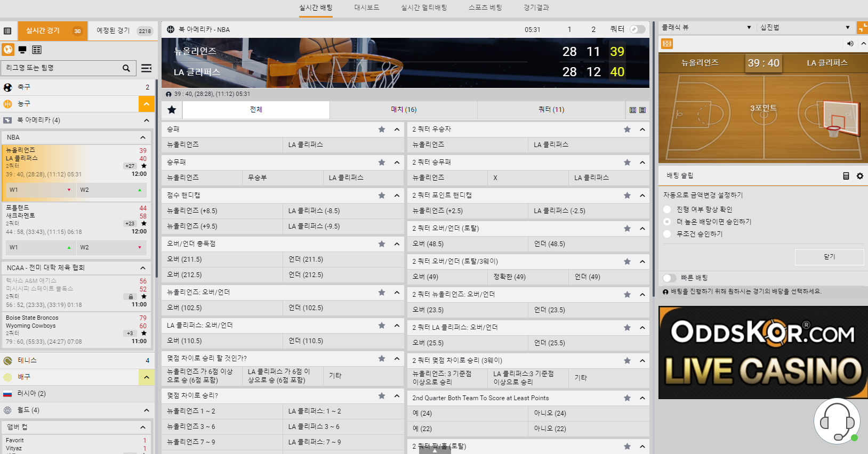Collapse the 배구 sport section

tap(146, 377)
